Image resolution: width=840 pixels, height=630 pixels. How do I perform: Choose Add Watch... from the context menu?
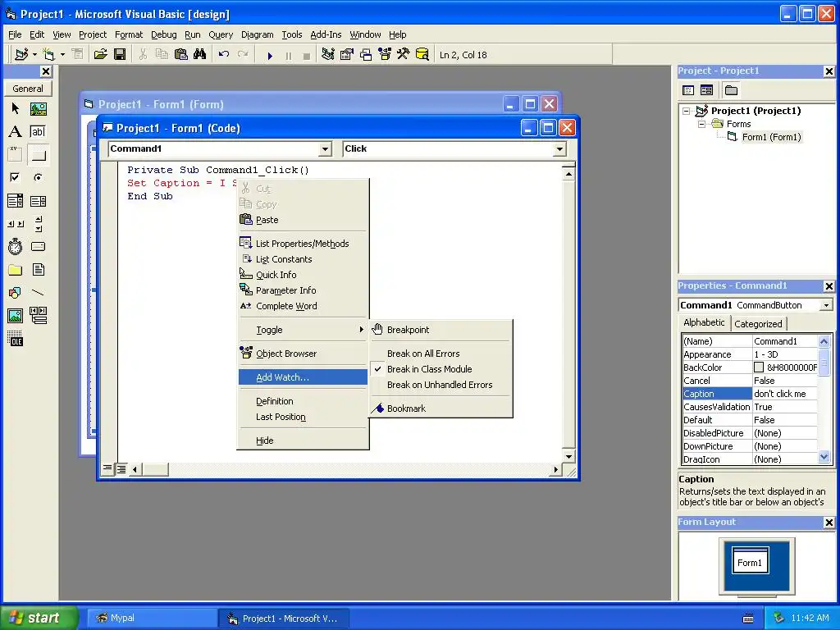point(303,377)
